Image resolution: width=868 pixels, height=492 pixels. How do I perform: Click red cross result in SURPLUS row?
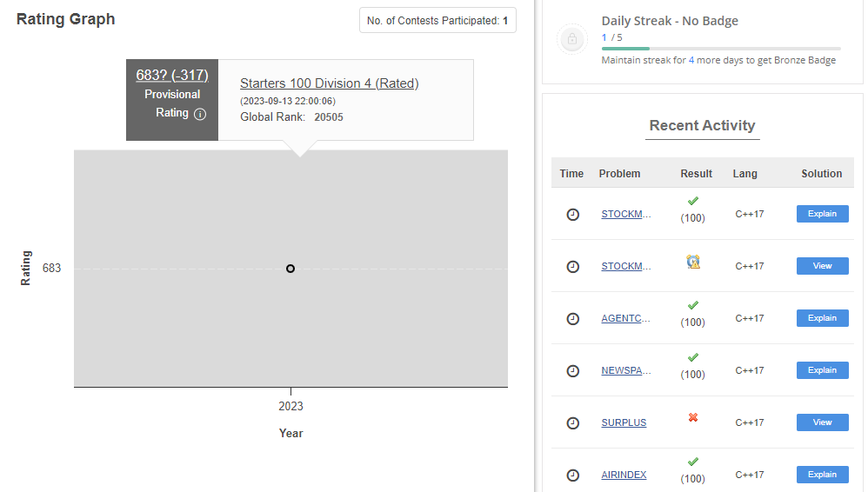pyautogui.click(x=693, y=417)
